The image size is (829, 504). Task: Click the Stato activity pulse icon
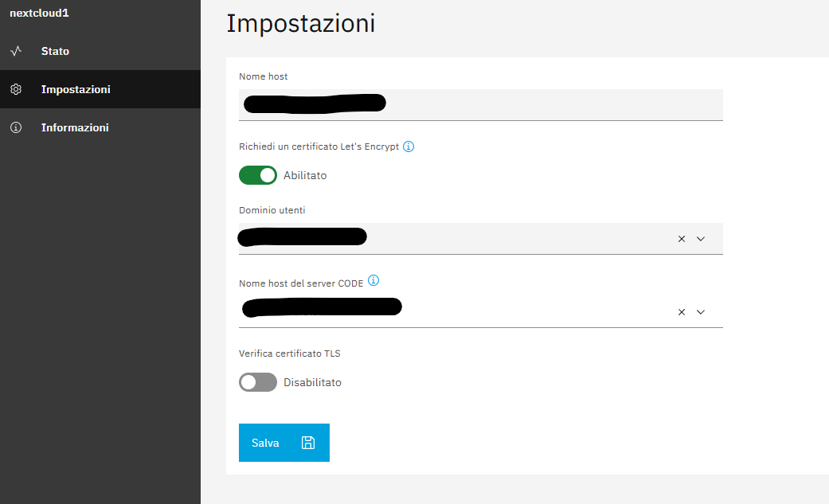click(x=16, y=51)
